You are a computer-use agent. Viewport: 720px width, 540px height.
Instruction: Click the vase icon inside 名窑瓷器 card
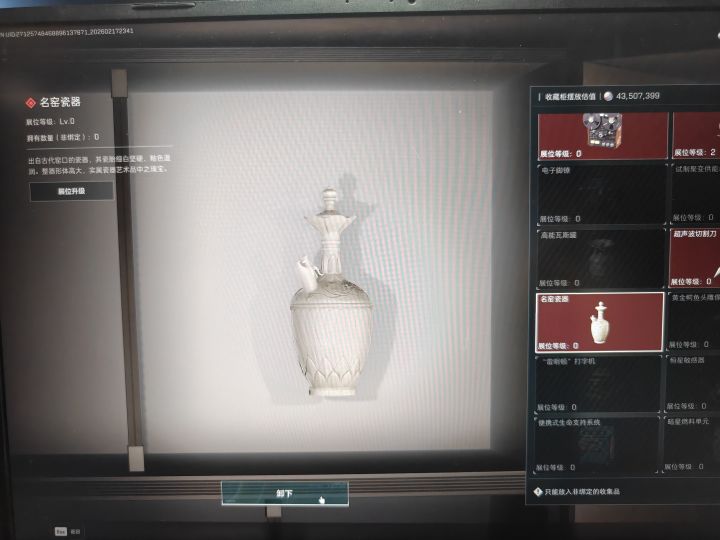point(600,322)
